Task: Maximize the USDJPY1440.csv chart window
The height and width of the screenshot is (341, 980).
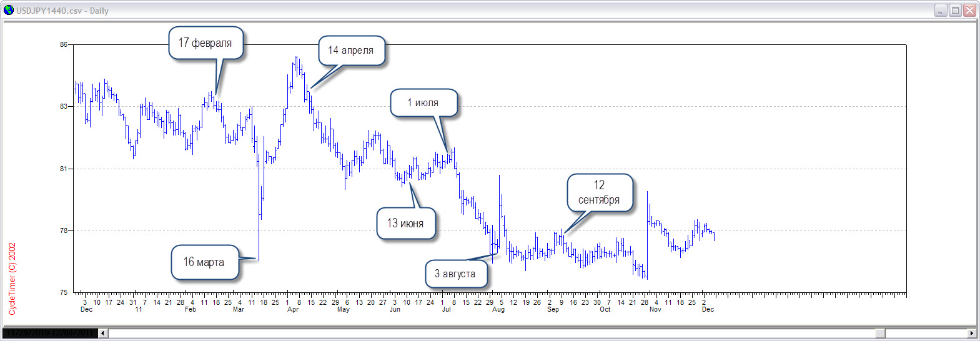Action: pos(955,10)
